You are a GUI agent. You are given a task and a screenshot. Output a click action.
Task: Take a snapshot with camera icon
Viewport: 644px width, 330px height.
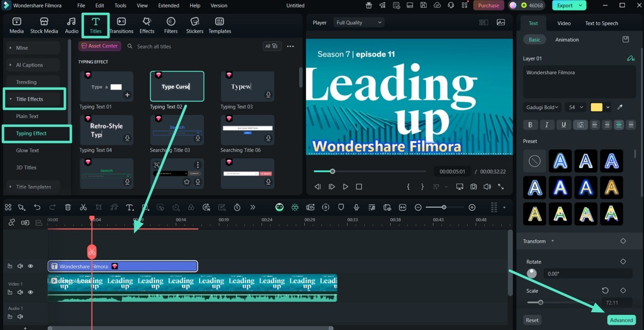[x=474, y=187]
